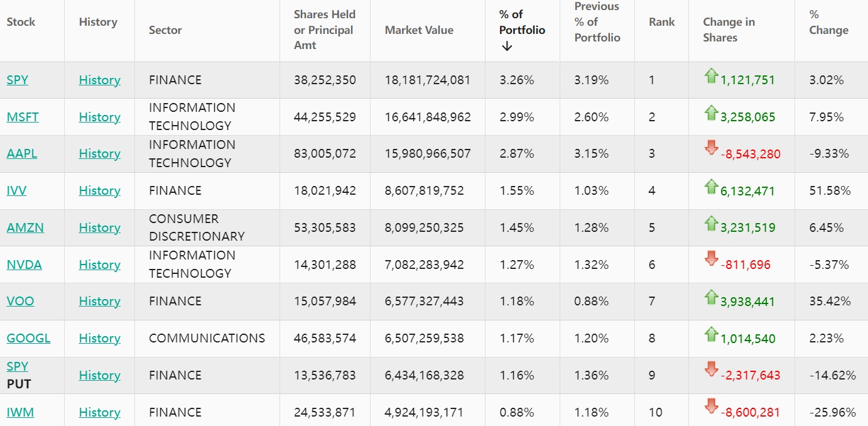Click the green up arrow in MSFT row
This screenshot has width=868, height=426.
point(711,114)
